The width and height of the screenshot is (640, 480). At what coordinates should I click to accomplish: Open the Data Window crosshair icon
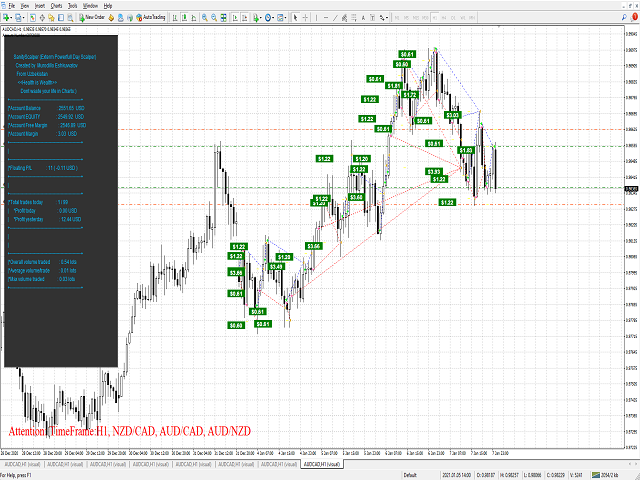pyautogui.click(x=42, y=18)
